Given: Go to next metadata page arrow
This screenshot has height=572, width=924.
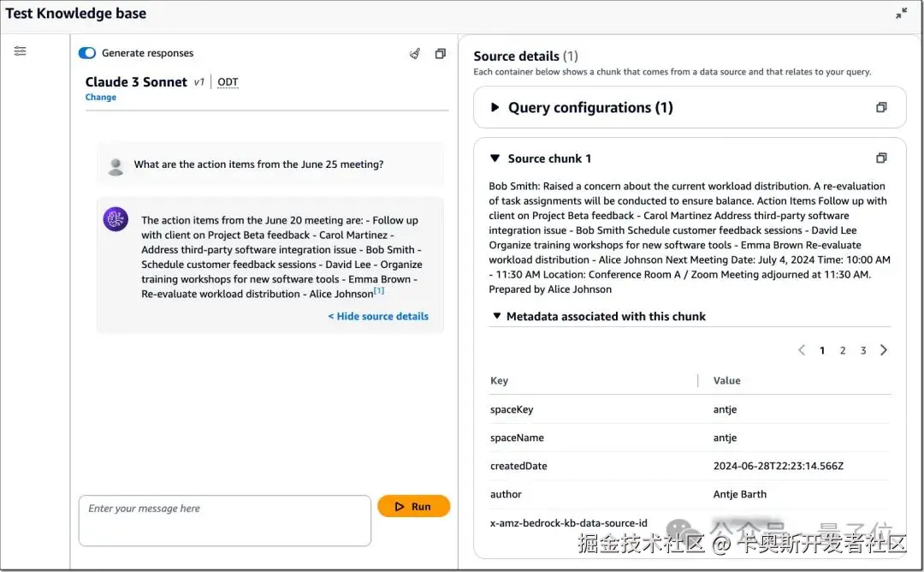Looking at the screenshot, I should click(883, 350).
